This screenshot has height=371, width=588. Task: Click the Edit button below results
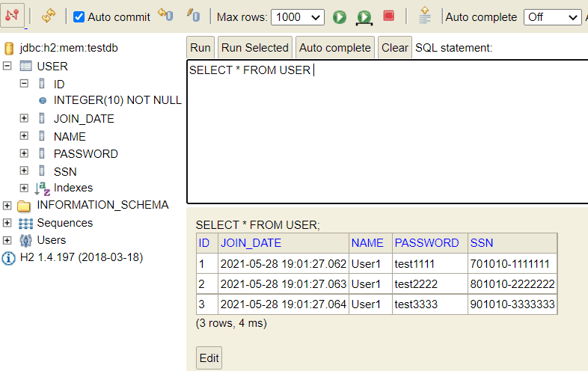(x=209, y=358)
